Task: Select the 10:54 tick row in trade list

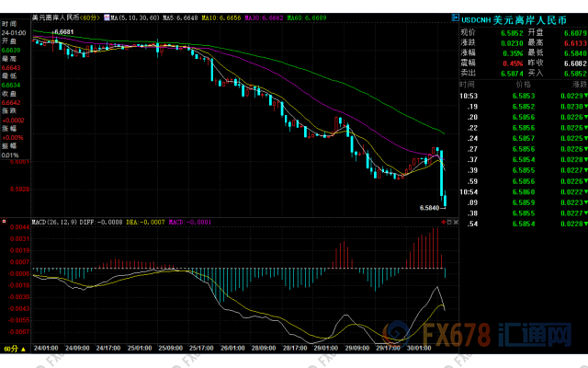Action: (520, 190)
